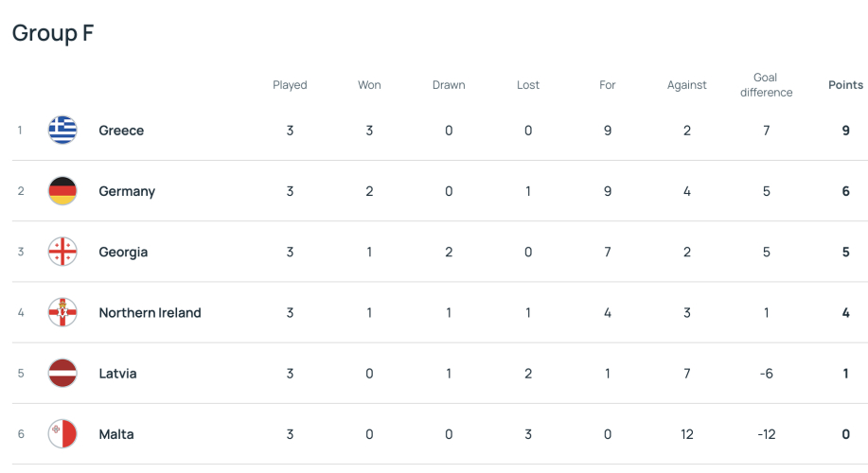Click Malta's -12 goal difference value

point(767,434)
